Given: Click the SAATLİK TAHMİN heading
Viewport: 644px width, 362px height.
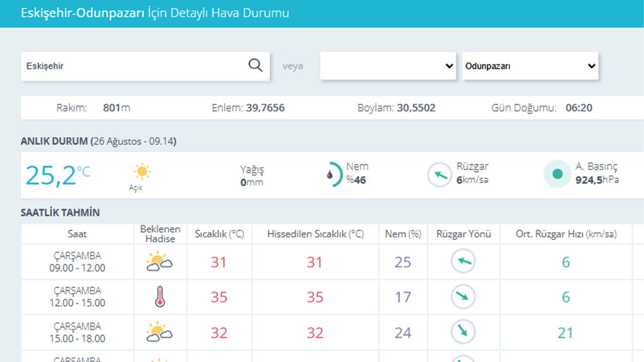Looking at the screenshot, I should pos(60,213).
